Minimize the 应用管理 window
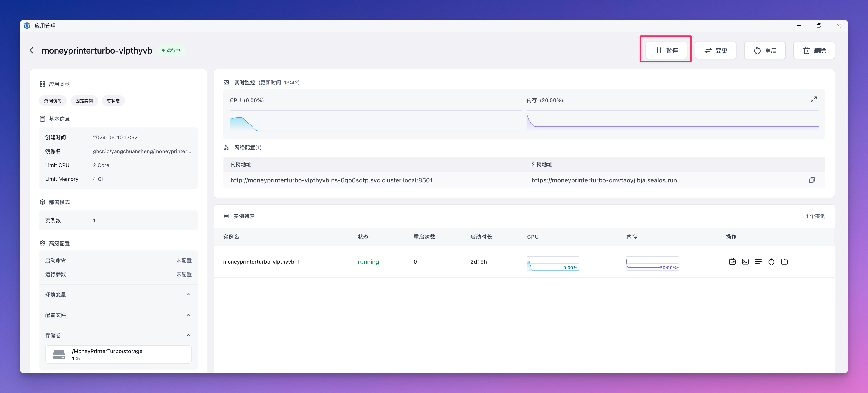This screenshot has height=393, width=868. pyautogui.click(x=799, y=26)
